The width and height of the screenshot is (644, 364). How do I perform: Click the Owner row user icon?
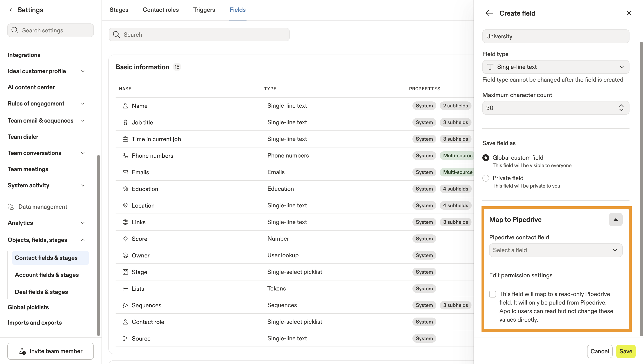(x=125, y=255)
